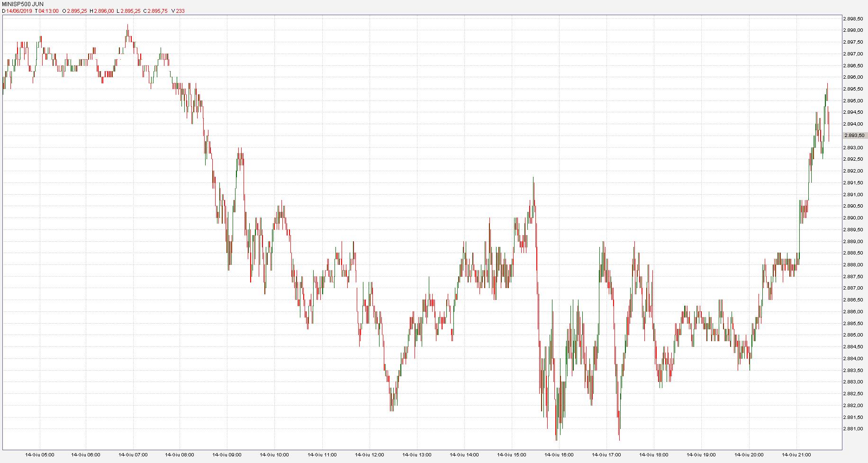Screen dimensions: 868x463
Task: Click price axis label 2.884,00
Action: click(x=853, y=359)
